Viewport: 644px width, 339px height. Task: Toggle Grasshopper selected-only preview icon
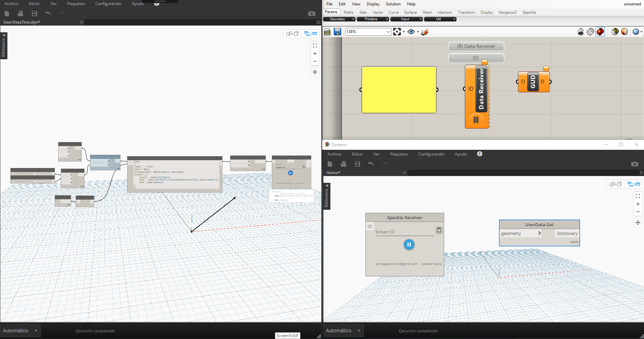[615, 32]
